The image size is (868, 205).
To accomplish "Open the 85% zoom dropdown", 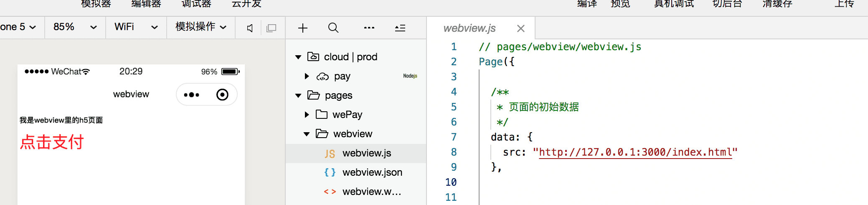I will tap(75, 27).
